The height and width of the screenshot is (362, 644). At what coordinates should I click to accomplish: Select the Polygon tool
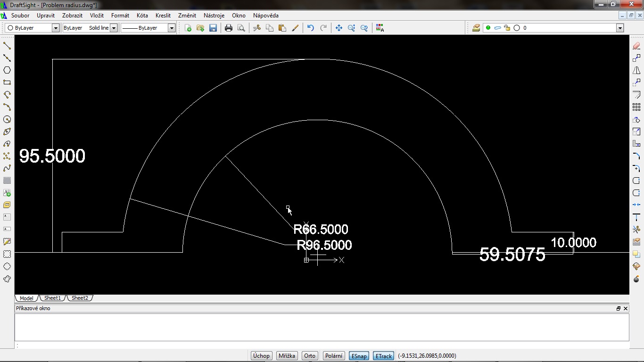[x=7, y=70]
